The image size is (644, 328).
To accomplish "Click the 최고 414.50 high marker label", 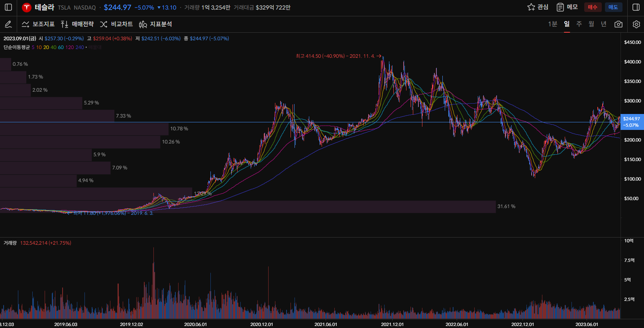I will coord(338,56).
